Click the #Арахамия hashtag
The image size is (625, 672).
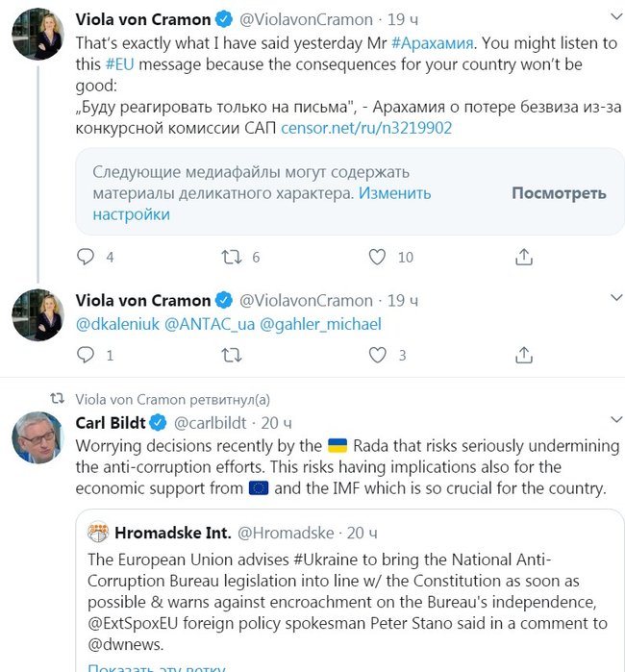coord(433,42)
